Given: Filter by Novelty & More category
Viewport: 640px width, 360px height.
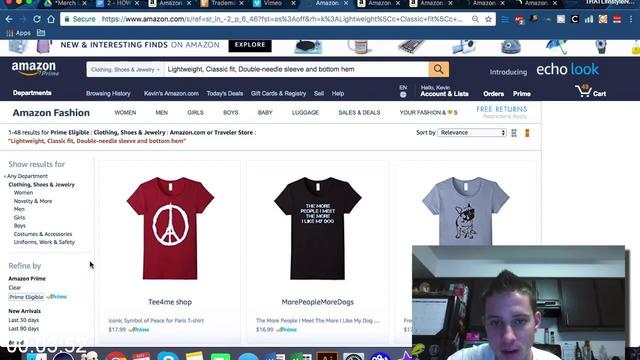Looking at the screenshot, I should click(33, 201).
